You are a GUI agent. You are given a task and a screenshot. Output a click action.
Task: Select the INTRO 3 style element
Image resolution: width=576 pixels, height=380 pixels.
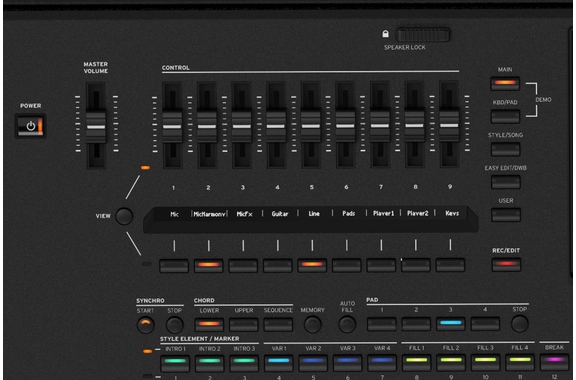[x=244, y=362]
